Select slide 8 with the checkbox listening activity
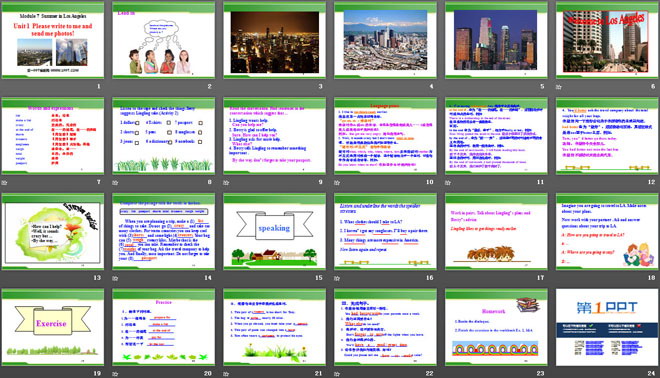The image size is (660, 378). [163, 136]
